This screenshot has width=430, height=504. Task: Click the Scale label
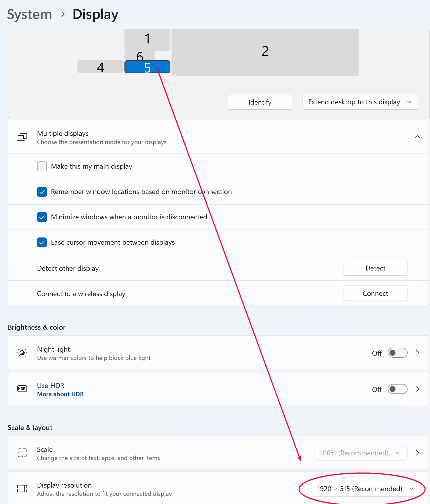(45, 449)
